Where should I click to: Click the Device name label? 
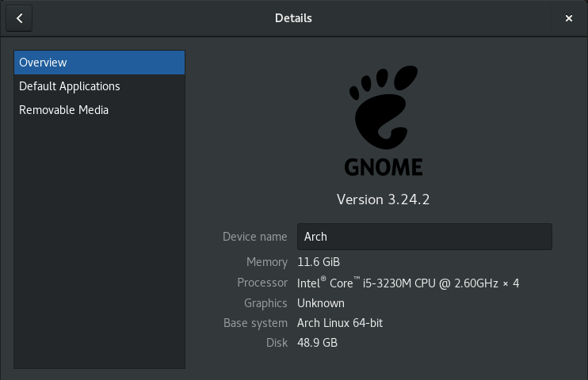point(255,237)
